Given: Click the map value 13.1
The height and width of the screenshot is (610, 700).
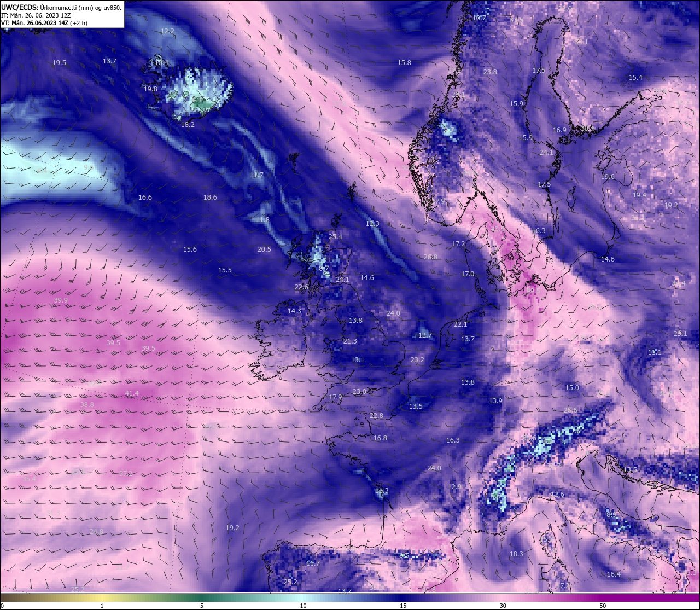Looking at the screenshot, I should click(x=358, y=360).
